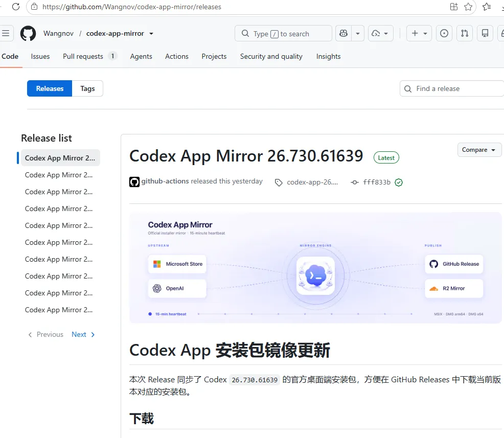
Task: Click the OpenAI logo in the banner
Action: 157,288
